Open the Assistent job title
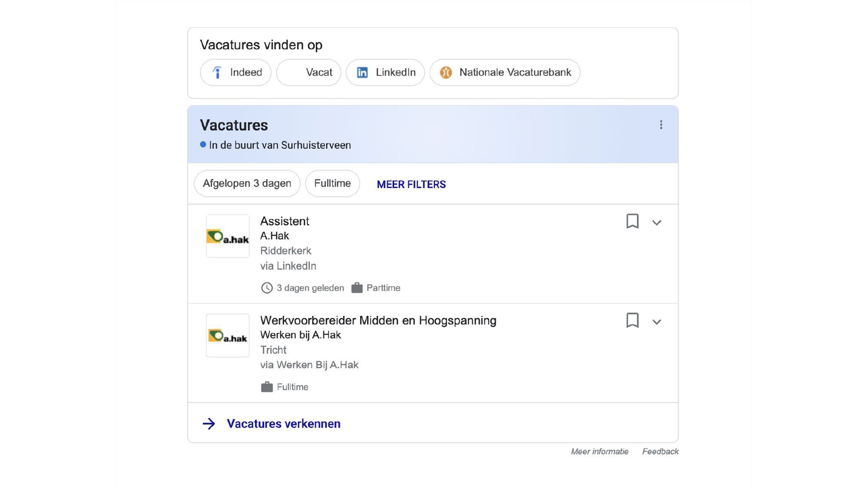This screenshot has height=488, width=868. click(x=285, y=221)
